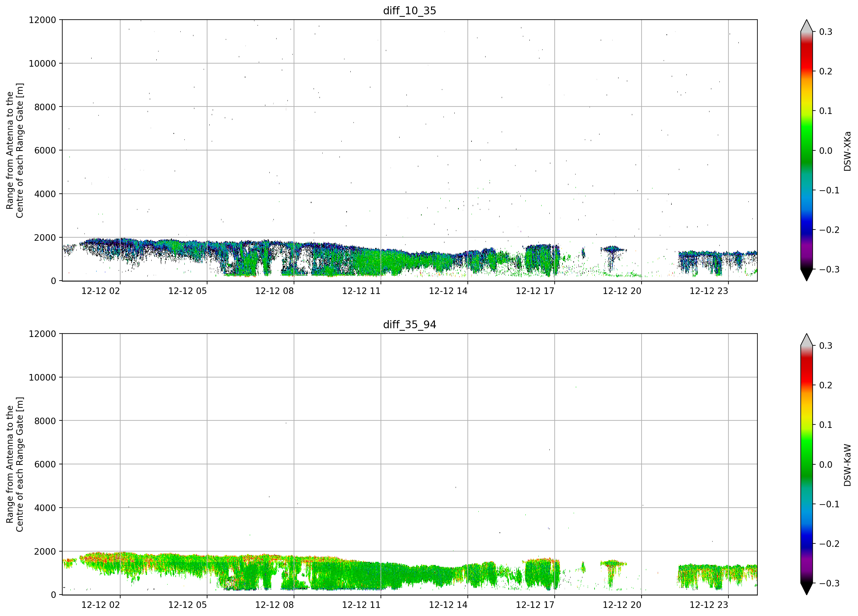
Task: Click the 8000 y-tick of diff_10_35 plot
Action: [45, 107]
